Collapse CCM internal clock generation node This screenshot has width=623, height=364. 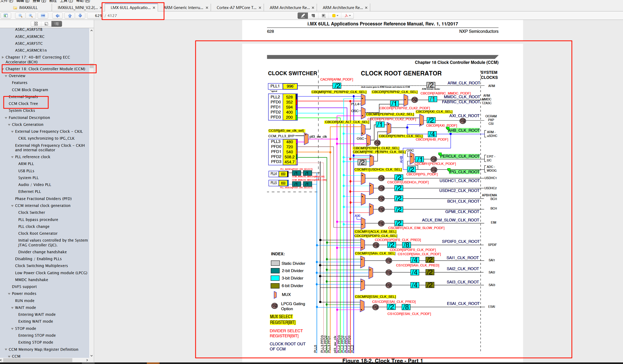12,206
